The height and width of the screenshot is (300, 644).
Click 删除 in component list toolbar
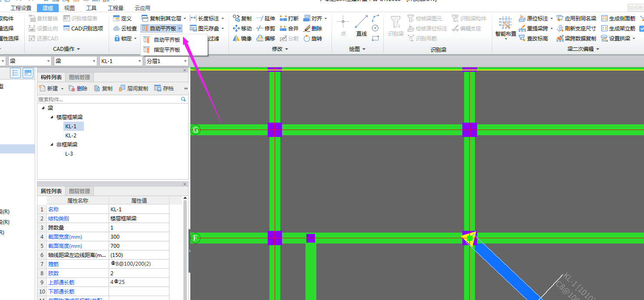78,89
